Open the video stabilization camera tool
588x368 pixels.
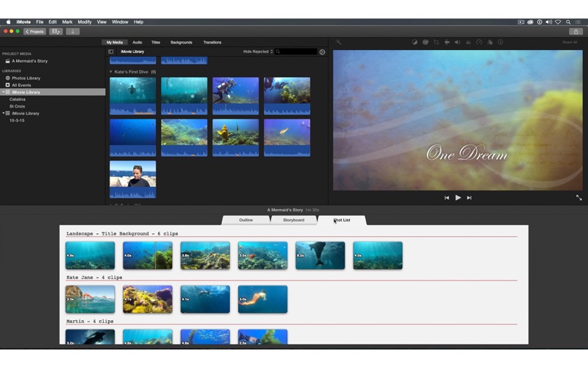pyautogui.click(x=447, y=42)
